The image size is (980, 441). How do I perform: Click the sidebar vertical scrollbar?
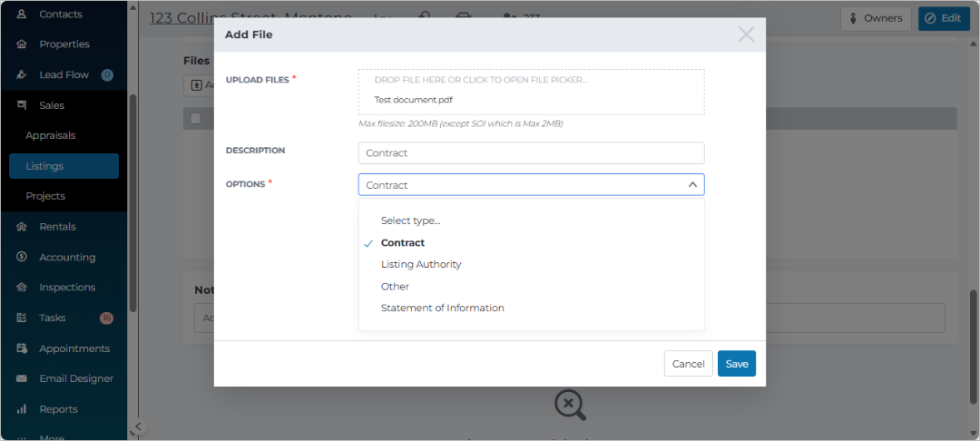coord(132,203)
